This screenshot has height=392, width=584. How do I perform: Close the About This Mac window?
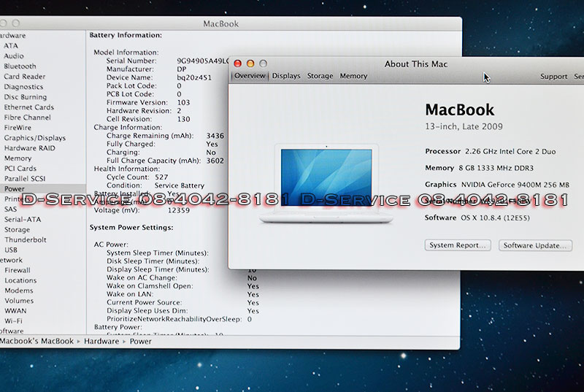pyautogui.click(x=238, y=64)
